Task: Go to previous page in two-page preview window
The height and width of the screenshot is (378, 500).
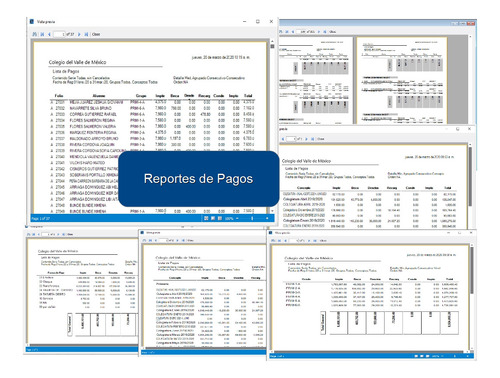Action: point(293,32)
